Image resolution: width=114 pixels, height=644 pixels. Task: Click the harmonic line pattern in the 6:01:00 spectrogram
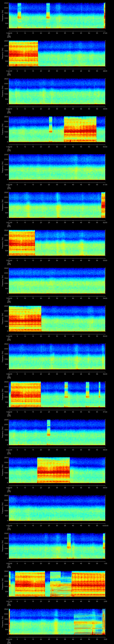(x=61, y=585)
